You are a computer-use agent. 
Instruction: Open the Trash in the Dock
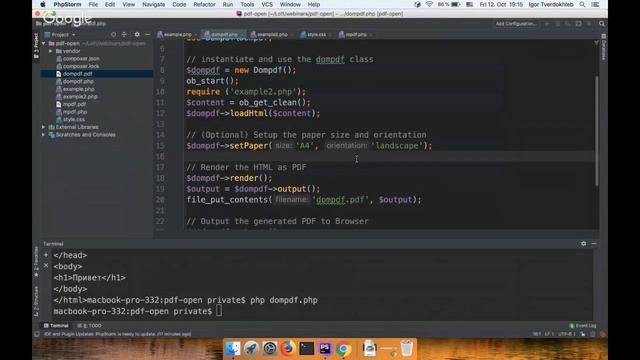pyautogui.click(x=407, y=348)
